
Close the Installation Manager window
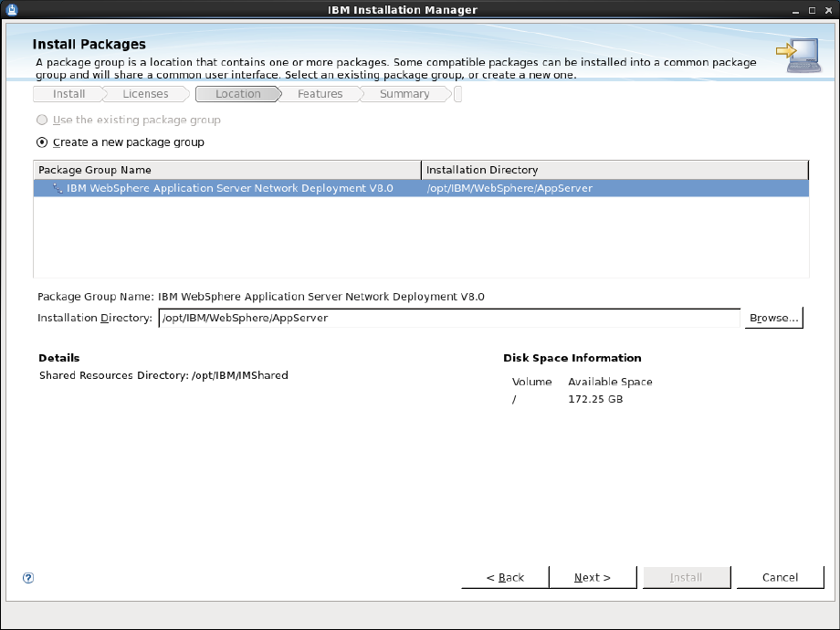829,10
